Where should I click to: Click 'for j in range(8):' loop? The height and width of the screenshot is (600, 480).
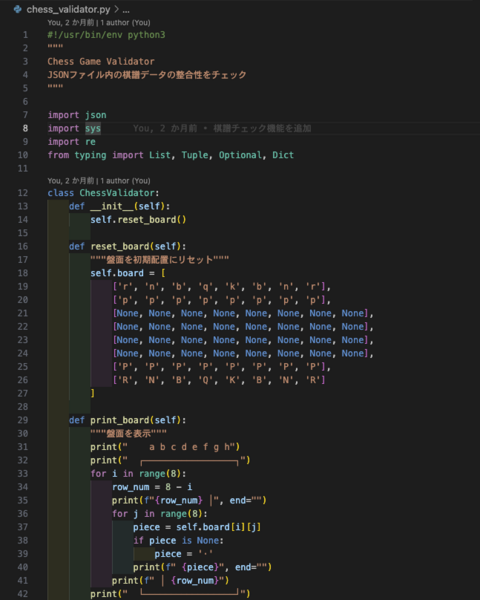(x=160, y=514)
